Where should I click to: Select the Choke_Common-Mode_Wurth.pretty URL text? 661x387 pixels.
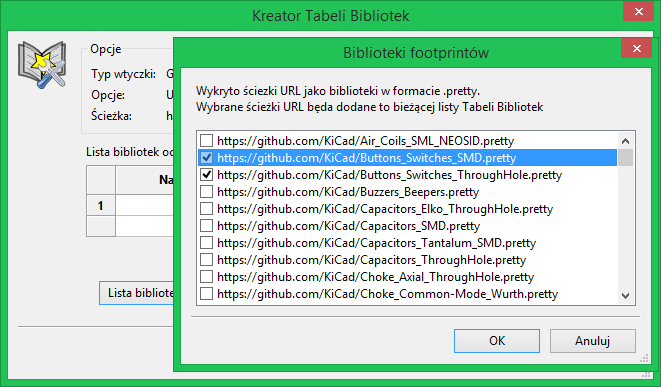387,293
